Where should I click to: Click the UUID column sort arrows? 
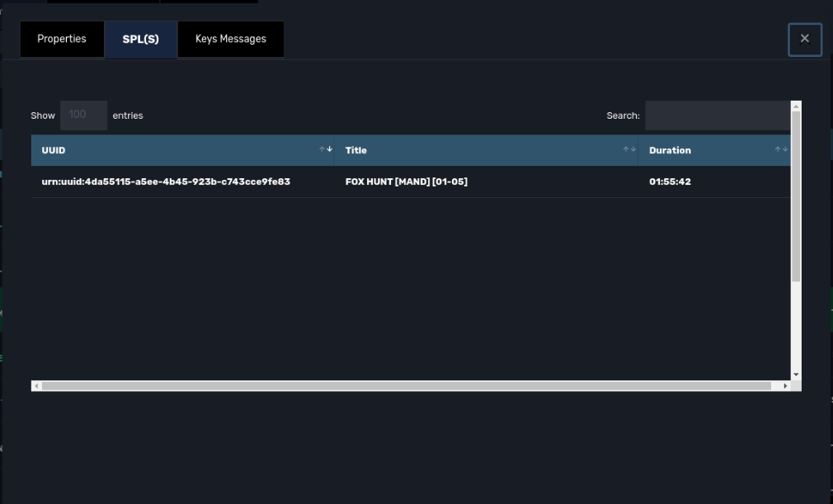pyautogui.click(x=326, y=150)
